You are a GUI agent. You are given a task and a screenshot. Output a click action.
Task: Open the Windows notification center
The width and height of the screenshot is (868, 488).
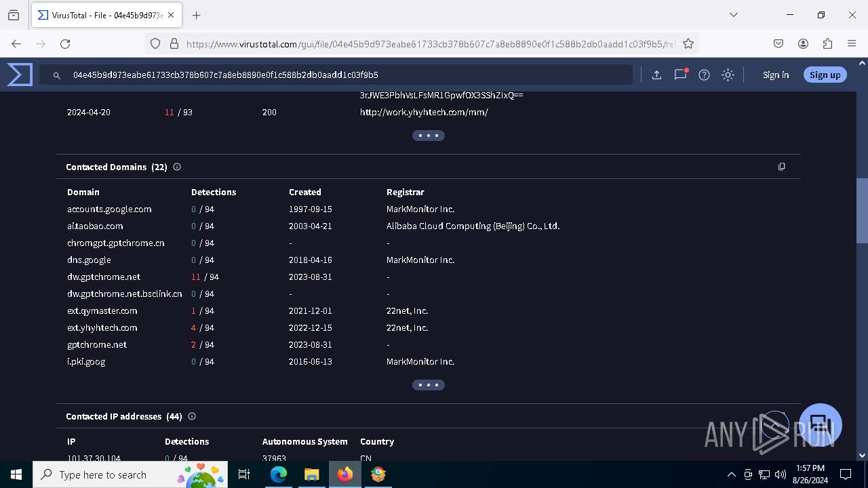click(846, 474)
